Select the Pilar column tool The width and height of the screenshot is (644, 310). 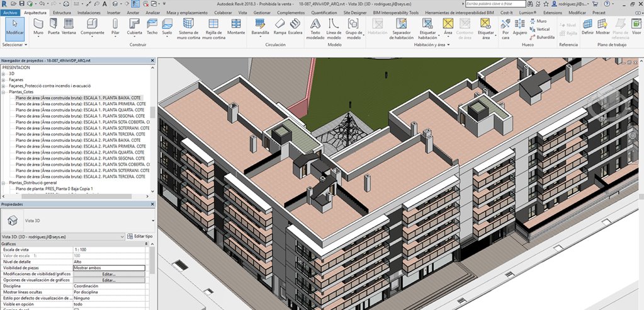tap(115, 27)
